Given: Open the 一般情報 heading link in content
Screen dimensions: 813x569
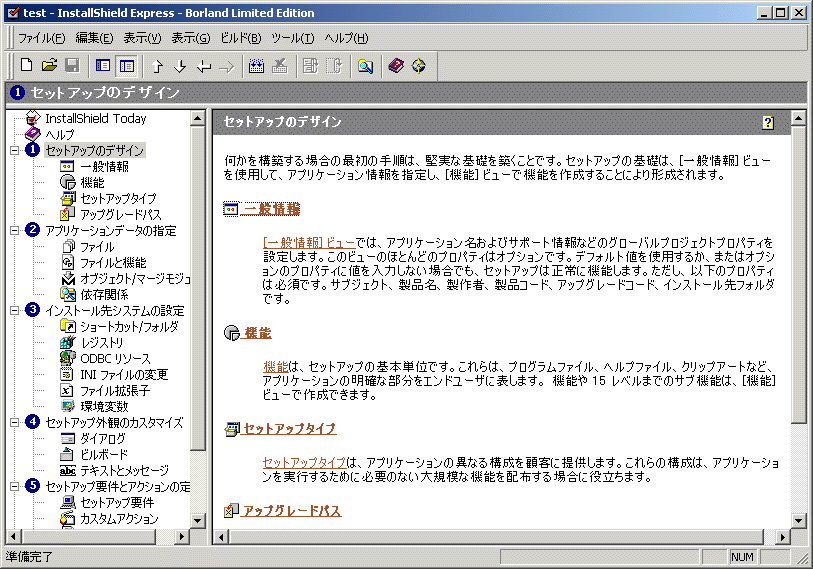Looking at the screenshot, I should click(x=272, y=209).
